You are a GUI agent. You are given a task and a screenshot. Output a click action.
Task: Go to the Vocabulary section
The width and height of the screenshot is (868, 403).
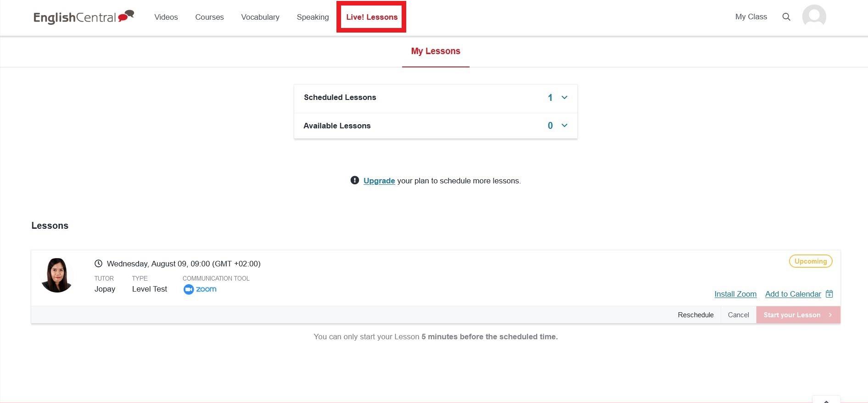tap(260, 17)
